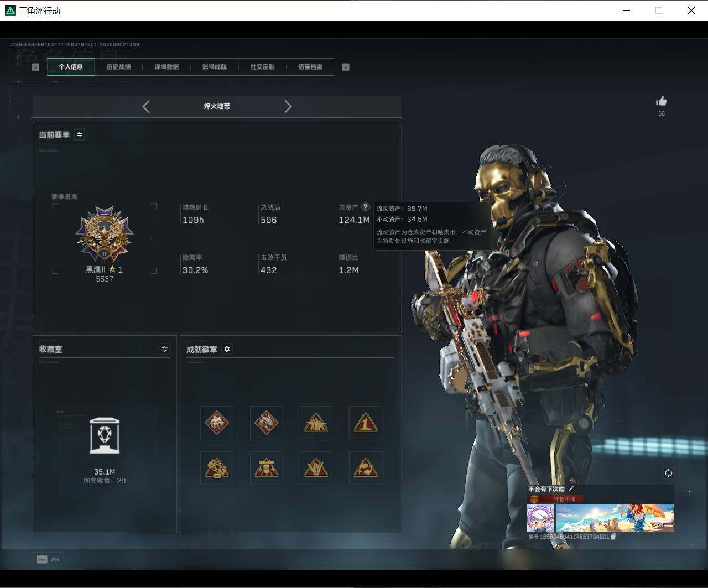This screenshot has height=588, width=708.
Task: Click the 不动资产: 34.5M tooltip line
Action: (402, 219)
